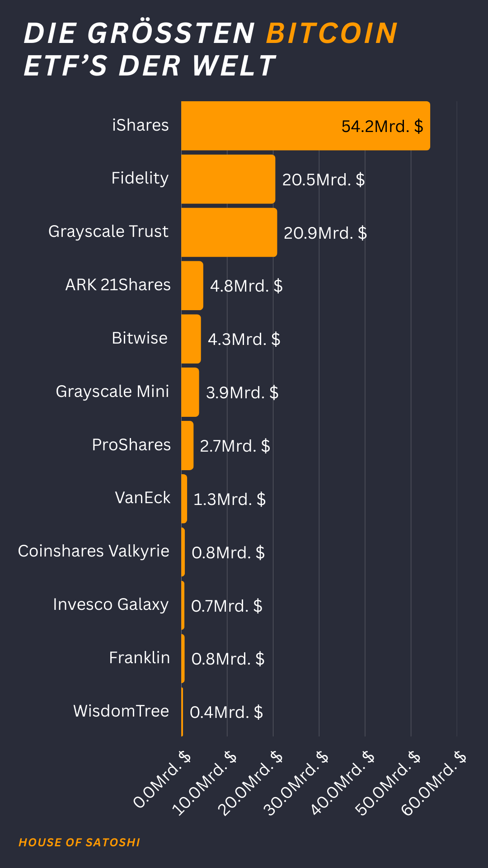Screen dimensions: 488x868
Task: Click the 20.9Mrd. $ value label
Action: coord(325,233)
